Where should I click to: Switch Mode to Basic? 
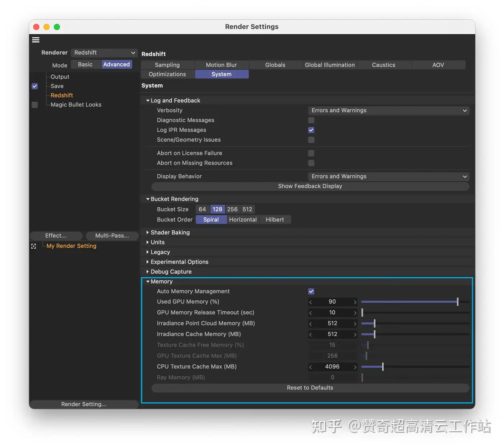[x=85, y=64]
